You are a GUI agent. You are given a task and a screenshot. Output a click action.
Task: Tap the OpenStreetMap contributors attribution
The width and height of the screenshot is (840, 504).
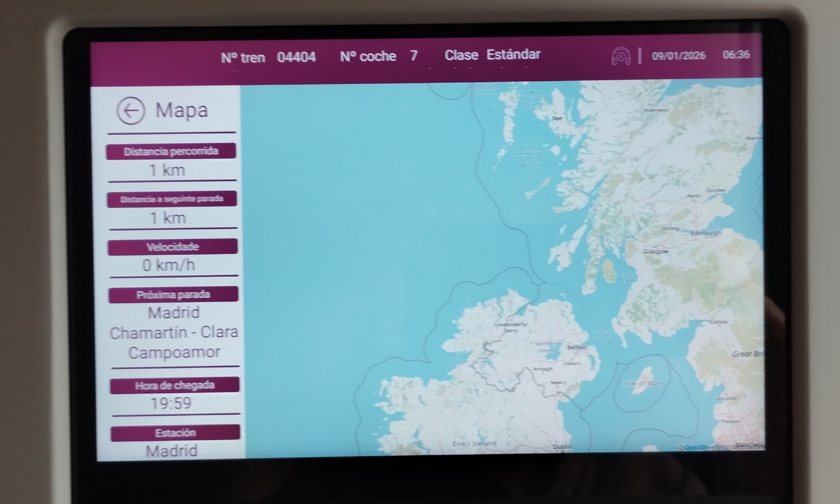click(x=721, y=447)
